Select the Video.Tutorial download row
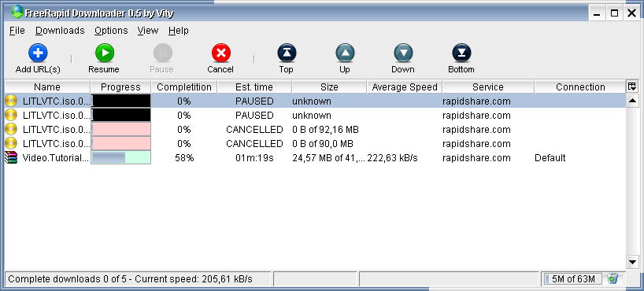The height and width of the screenshot is (291, 644). (x=315, y=158)
